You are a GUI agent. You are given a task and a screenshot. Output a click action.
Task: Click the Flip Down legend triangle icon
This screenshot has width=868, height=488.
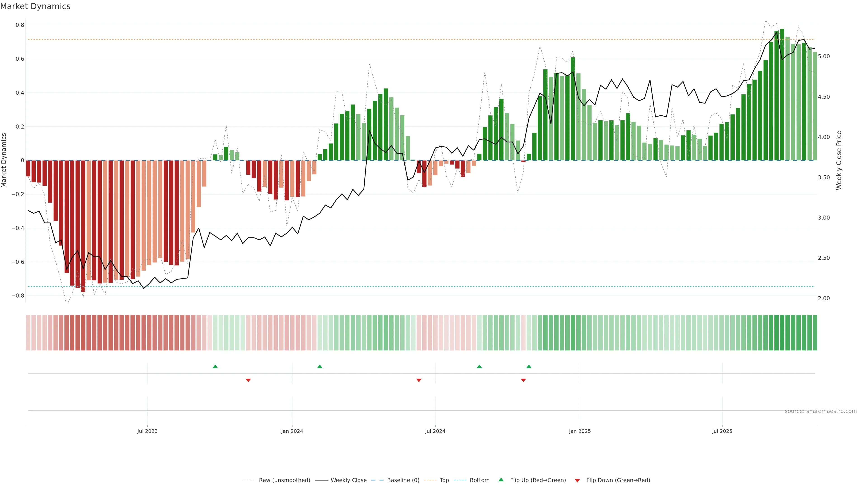coord(577,481)
